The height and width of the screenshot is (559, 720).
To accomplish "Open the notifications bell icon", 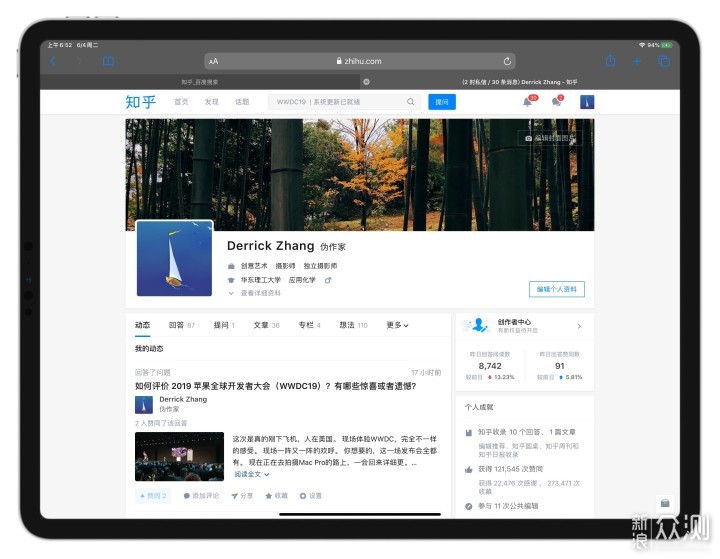I will 528,102.
